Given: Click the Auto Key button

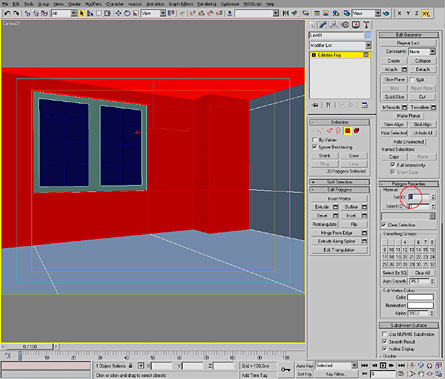Looking at the screenshot, I should tap(305, 366).
